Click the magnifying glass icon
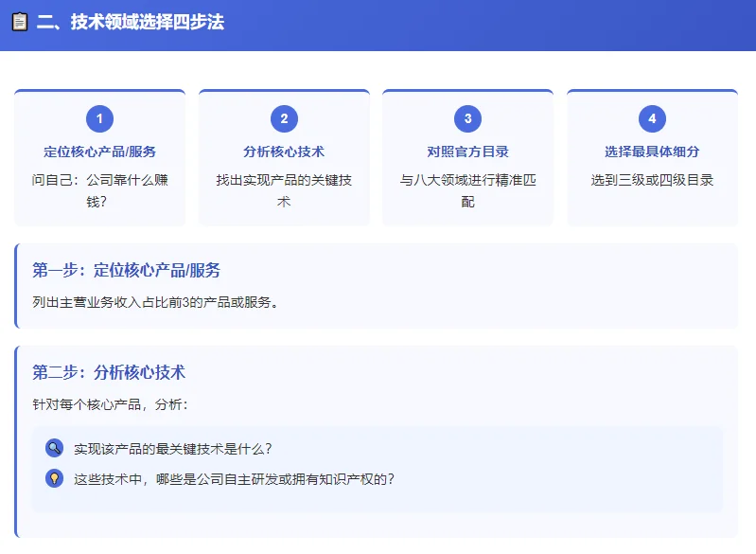 point(55,448)
